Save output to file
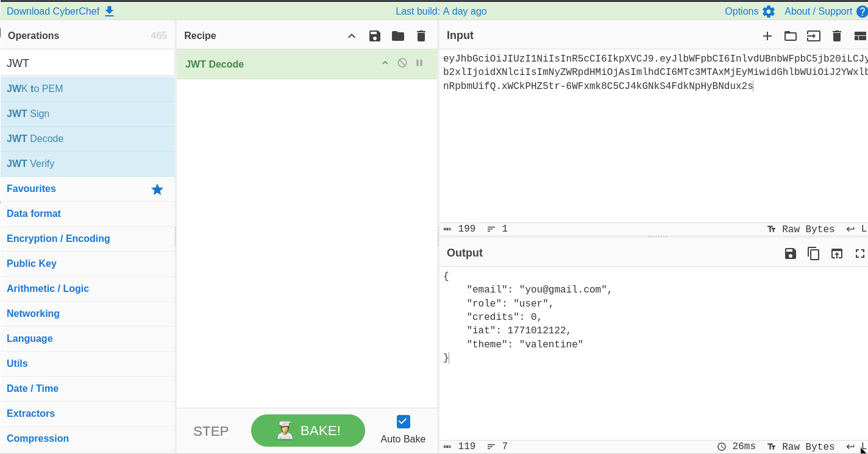This screenshot has height=454, width=868. tap(791, 254)
